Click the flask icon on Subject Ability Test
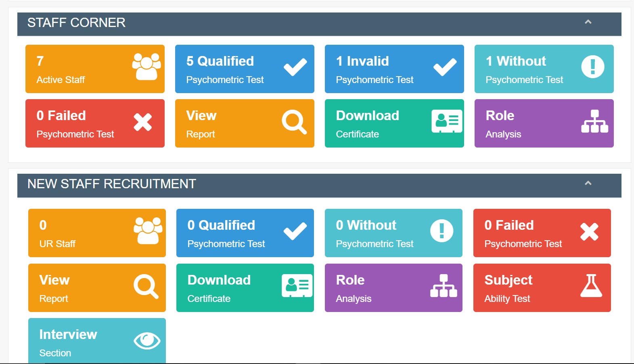Screen dimensions: 634x364 (x=591, y=286)
